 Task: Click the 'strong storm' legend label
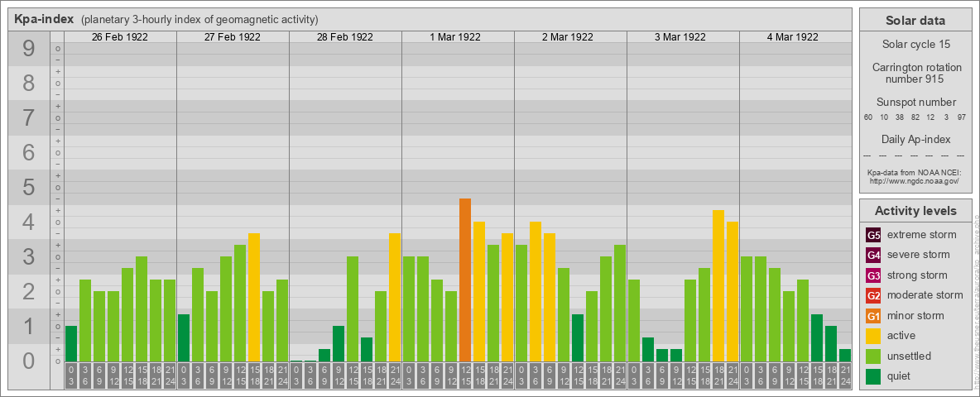pyautogui.click(x=917, y=275)
